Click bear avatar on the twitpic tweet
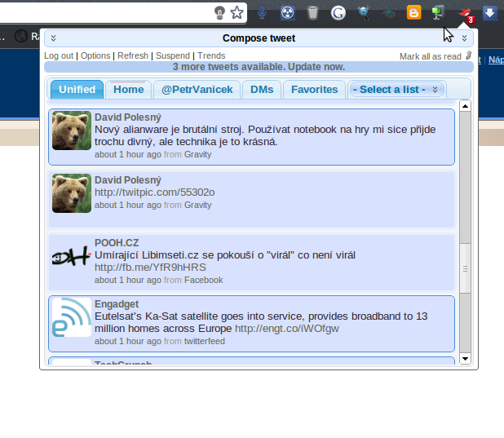 [72, 193]
